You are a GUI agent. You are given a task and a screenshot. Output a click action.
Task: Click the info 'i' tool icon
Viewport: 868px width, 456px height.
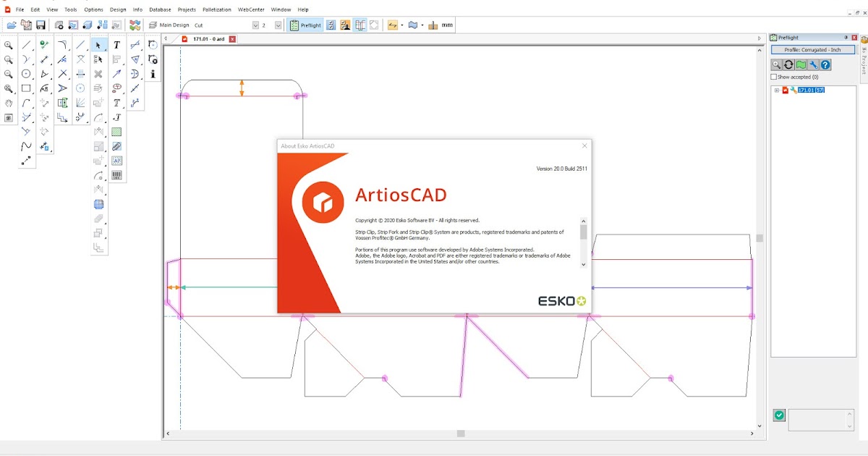tap(153, 74)
